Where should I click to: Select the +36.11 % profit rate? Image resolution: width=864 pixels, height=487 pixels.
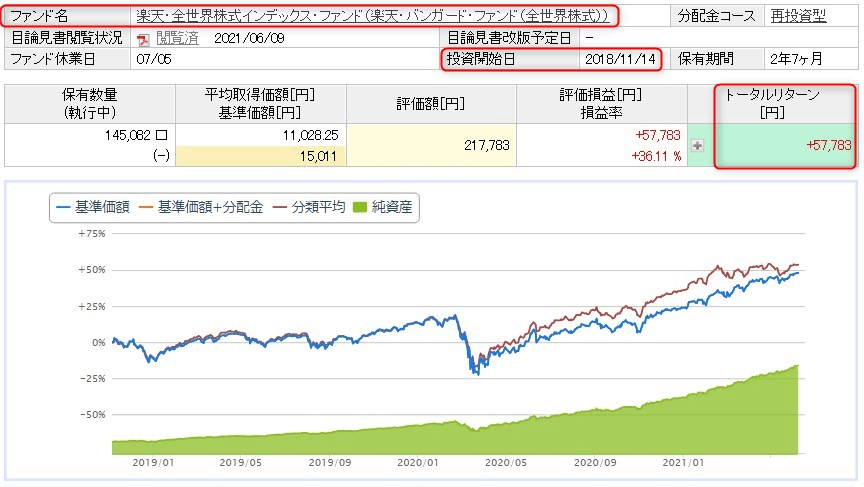point(656,156)
